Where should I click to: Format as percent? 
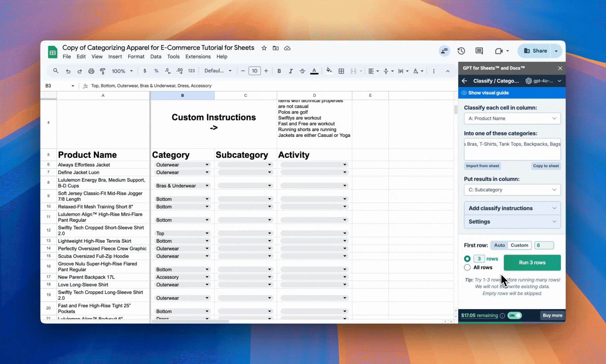click(x=156, y=71)
